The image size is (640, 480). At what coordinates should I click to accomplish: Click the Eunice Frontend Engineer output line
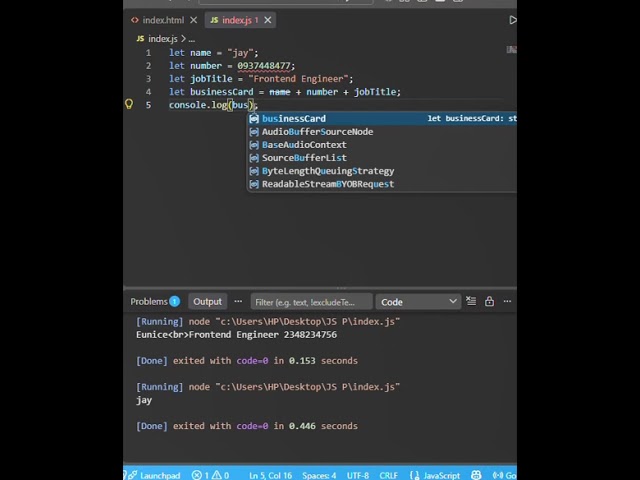(237, 335)
